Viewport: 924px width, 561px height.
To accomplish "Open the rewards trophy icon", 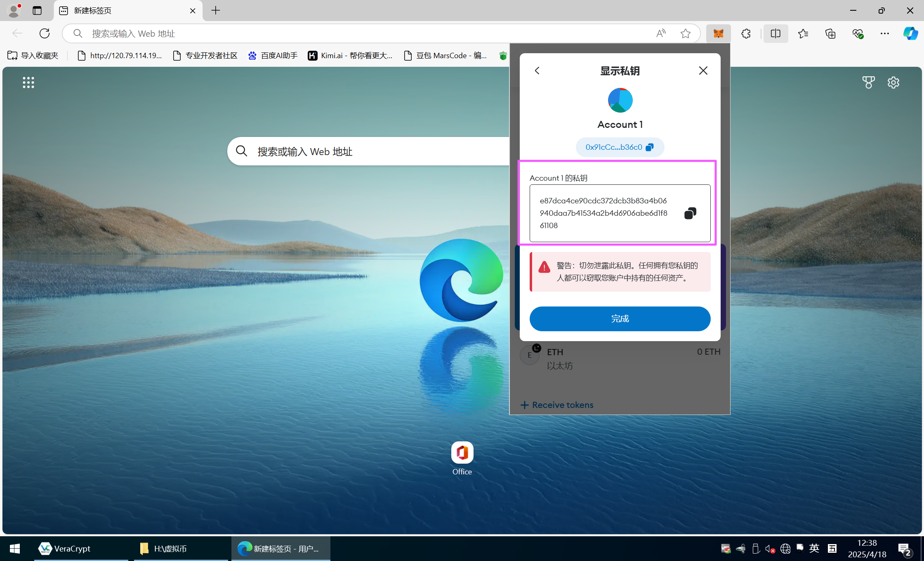I will [x=869, y=82].
